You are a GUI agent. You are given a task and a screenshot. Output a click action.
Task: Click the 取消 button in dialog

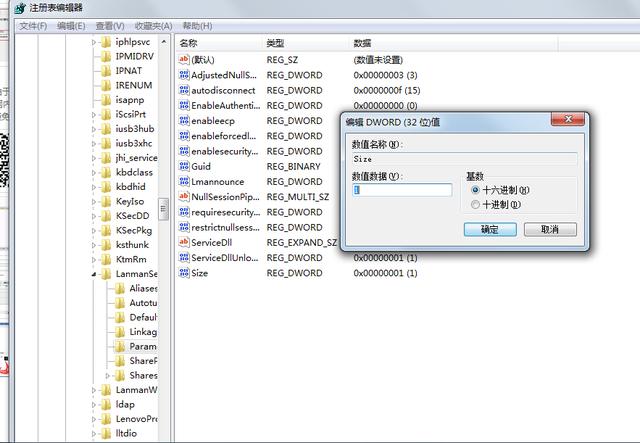point(550,229)
